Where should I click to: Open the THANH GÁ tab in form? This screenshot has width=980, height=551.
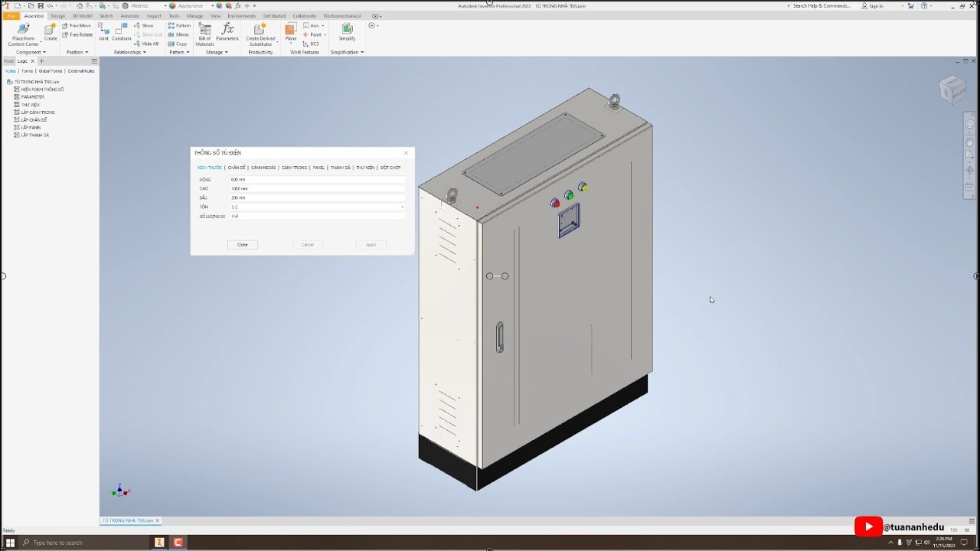pyautogui.click(x=341, y=168)
